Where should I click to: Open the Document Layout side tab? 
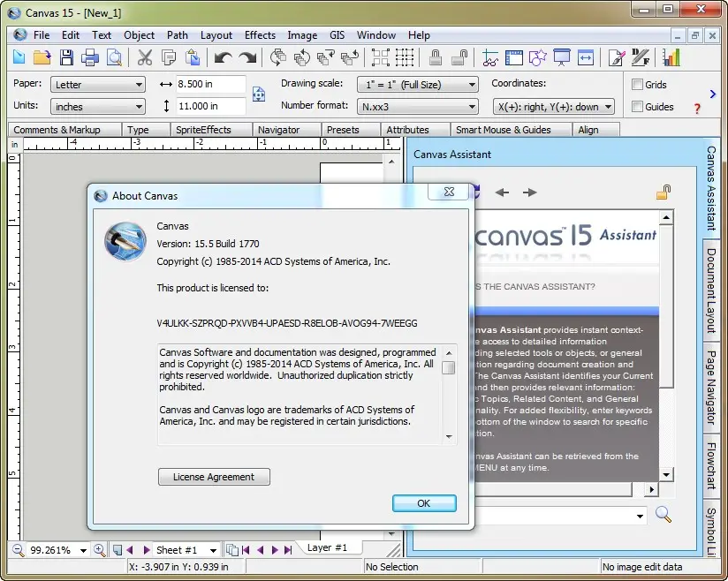click(x=711, y=290)
